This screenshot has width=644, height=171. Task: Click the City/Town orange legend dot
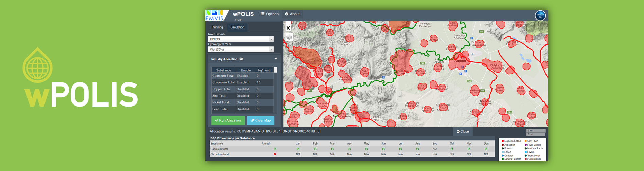[x=526, y=141]
